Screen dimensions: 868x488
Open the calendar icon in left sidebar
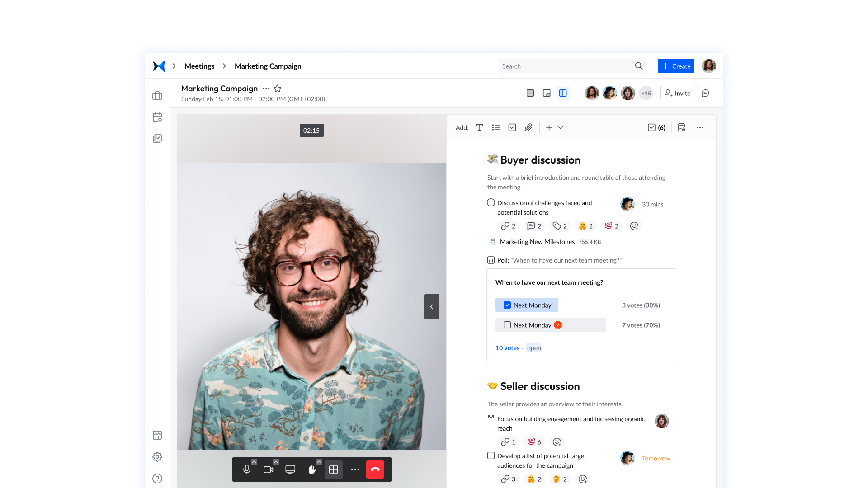click(x=157, y=117)
